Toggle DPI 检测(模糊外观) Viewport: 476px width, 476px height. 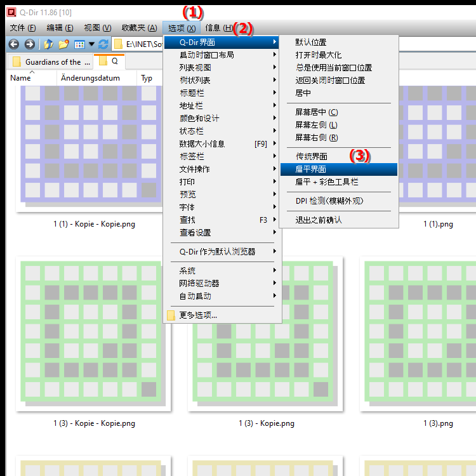(339, 201)
